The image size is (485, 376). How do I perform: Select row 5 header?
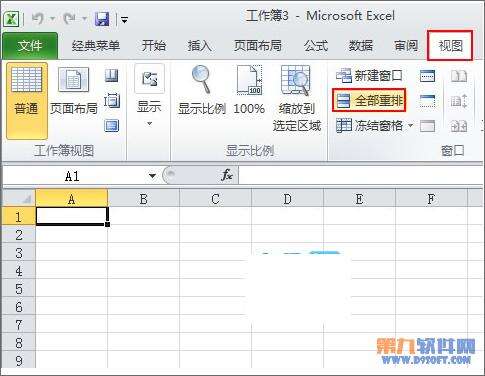pyautogui.click(x=19, y=289)
